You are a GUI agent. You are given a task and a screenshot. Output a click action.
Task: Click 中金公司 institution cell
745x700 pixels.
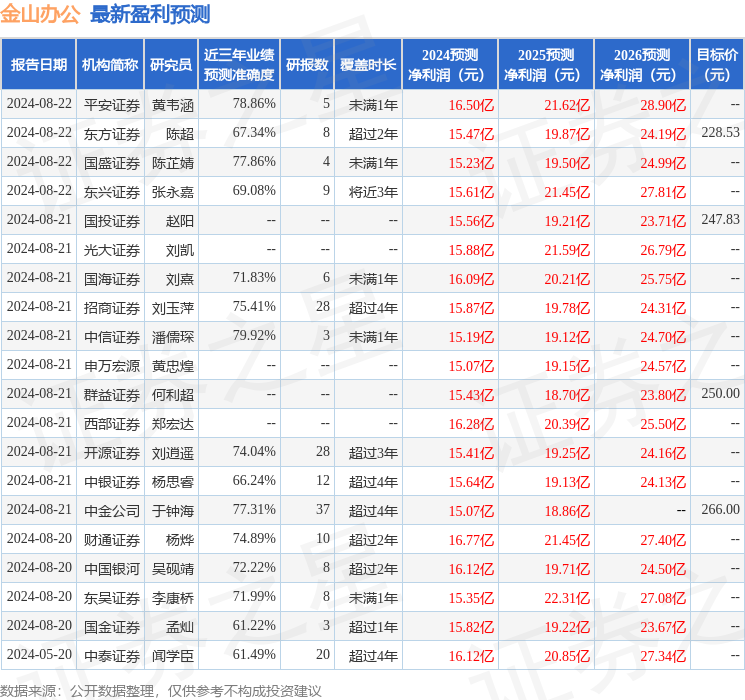112,511
